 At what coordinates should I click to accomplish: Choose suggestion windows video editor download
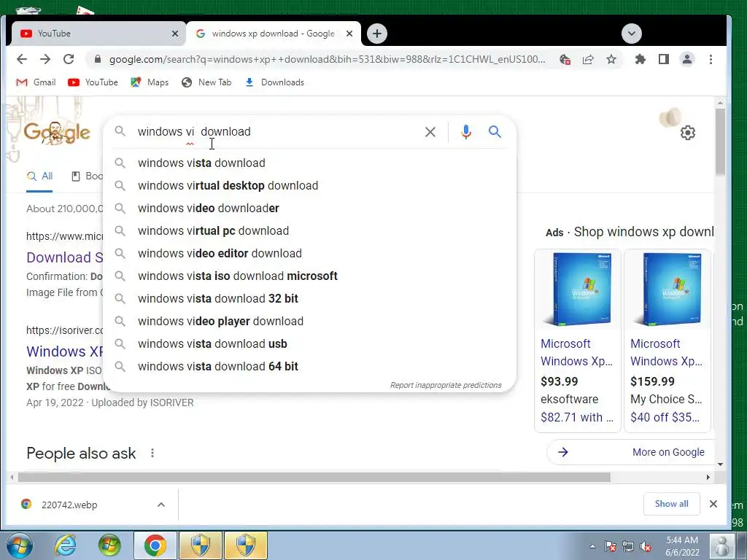pyautogui.click(x=309, y=253)
